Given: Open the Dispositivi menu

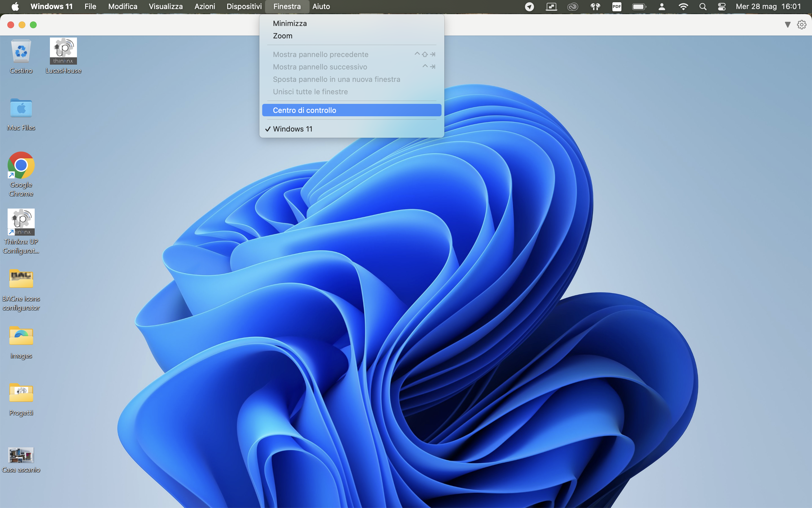Looking at the screenshot, I should click(244, 6).
